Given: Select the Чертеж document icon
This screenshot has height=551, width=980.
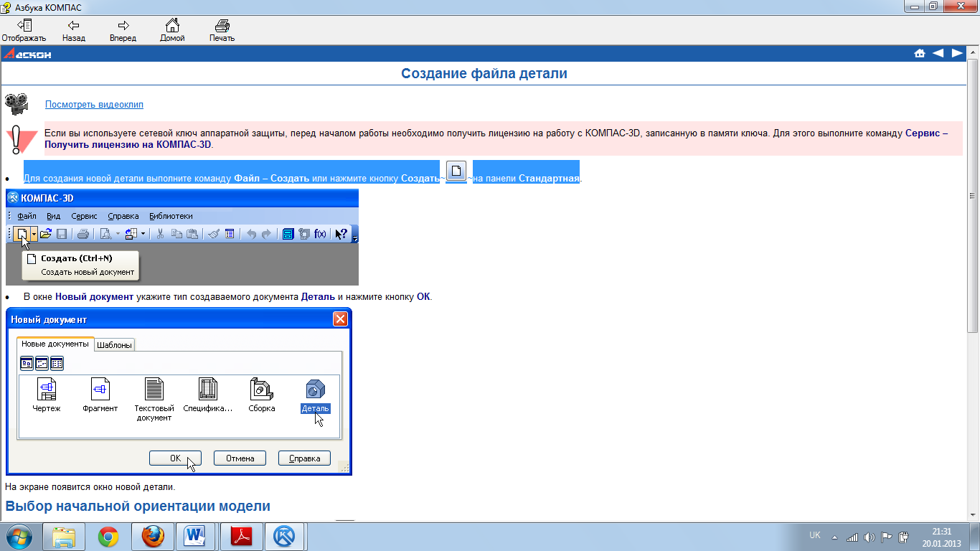Looking at the screenshot, I should [47, 395].
